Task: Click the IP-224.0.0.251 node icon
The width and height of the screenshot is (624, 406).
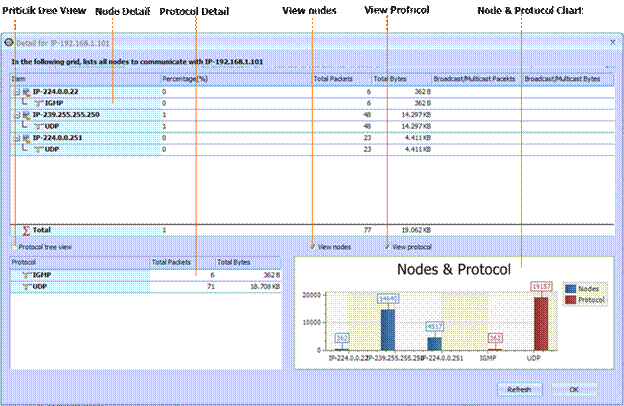Action: 26,138
